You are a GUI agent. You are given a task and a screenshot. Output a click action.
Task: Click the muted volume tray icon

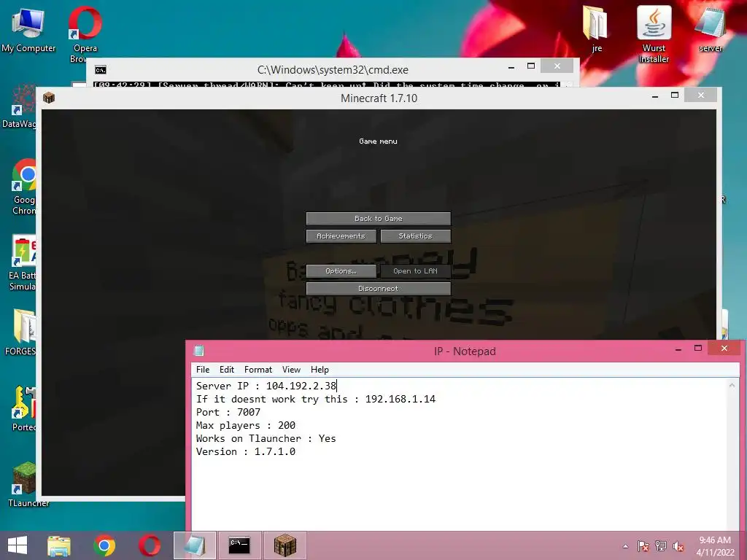pyautogui.click(x=678, y=546)
